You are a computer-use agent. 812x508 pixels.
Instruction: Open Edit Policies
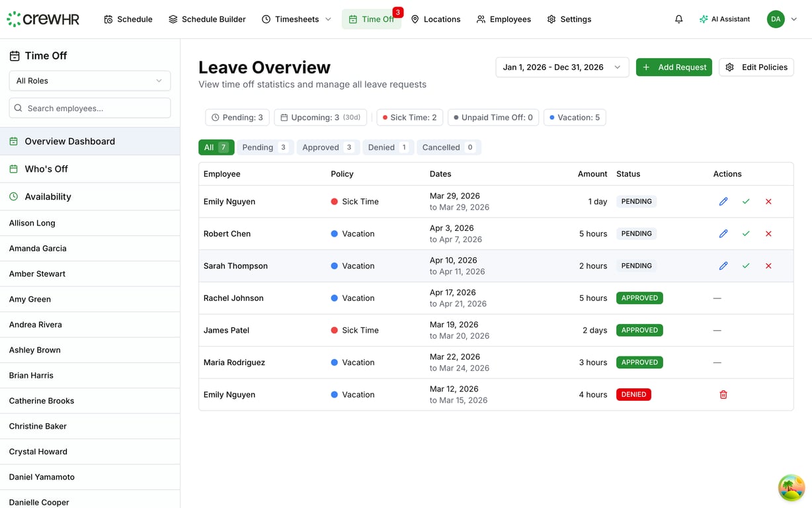[x=756, y=67]
